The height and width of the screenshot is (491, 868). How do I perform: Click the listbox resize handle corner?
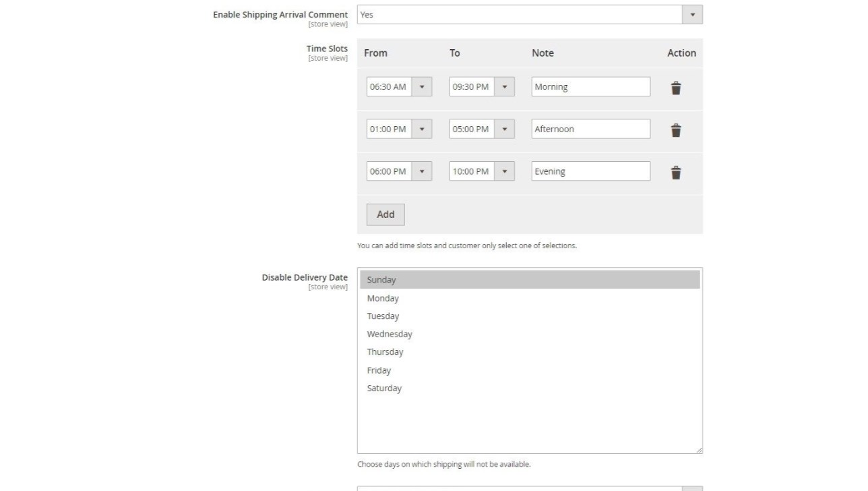(699, 450)
